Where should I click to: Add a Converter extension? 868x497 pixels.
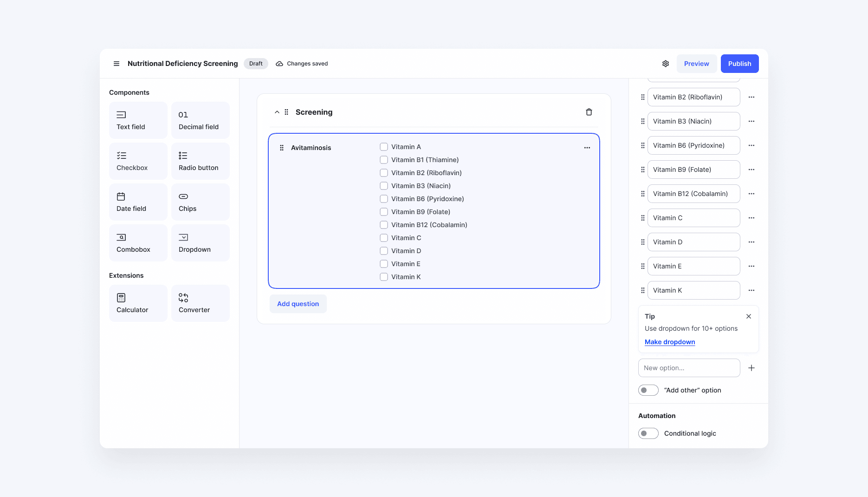pyautogui.click(x=201, y=303)
